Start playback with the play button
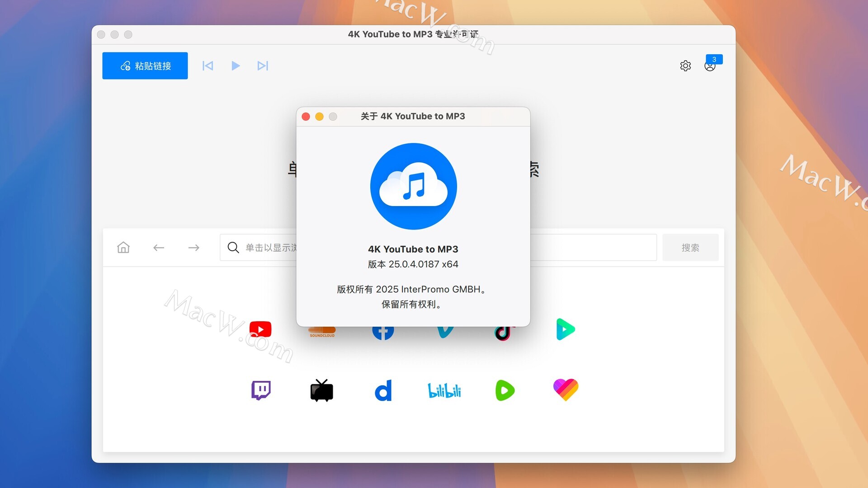 [x=235, y=66]
